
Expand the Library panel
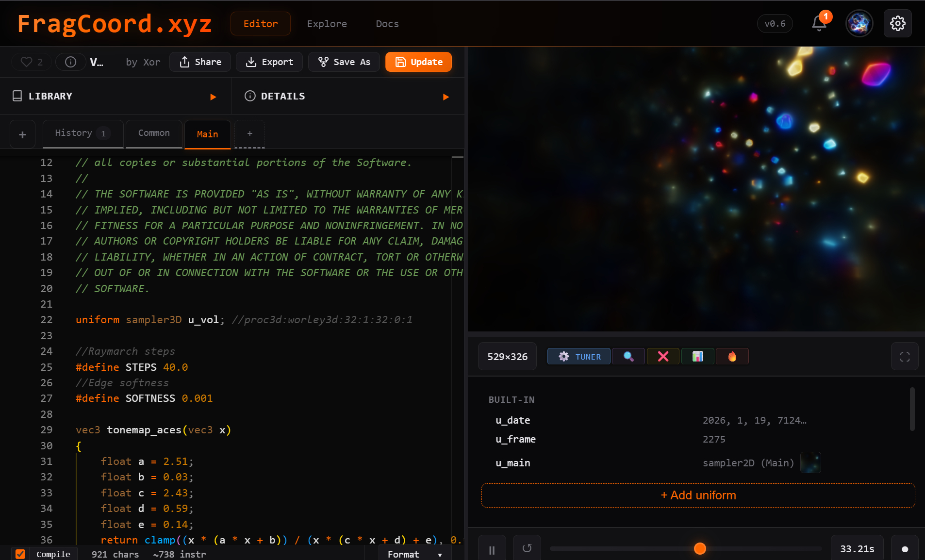213,97
